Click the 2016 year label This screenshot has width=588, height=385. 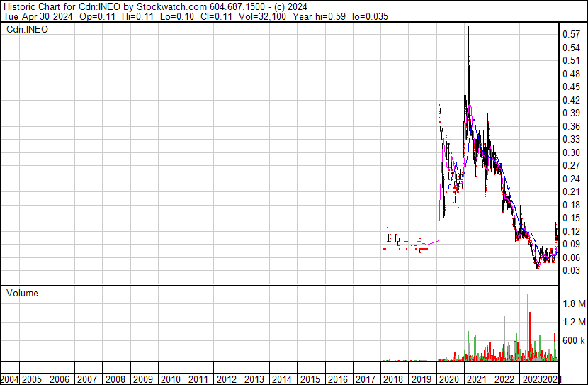[x=338, y=380]
